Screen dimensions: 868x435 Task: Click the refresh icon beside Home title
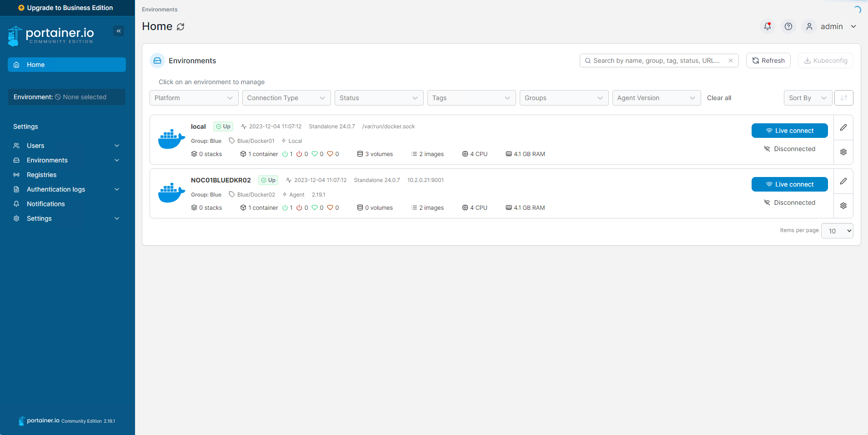click(x=181, y=27)
